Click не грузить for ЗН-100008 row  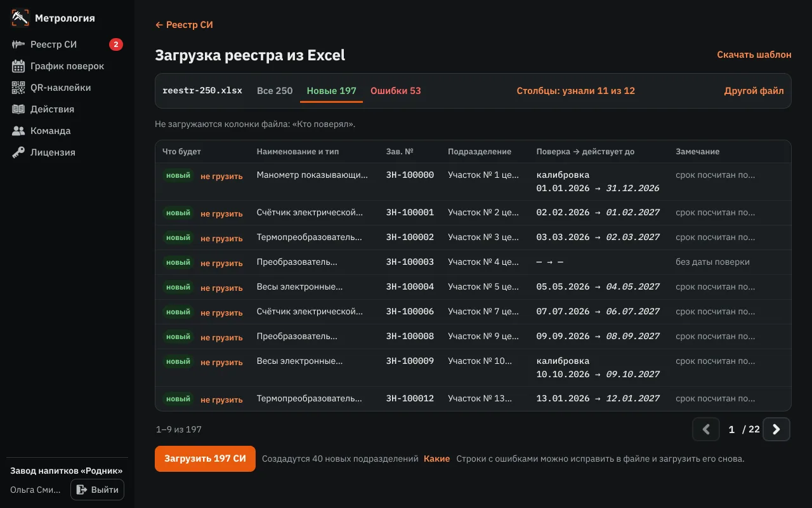click(x=221, y=338)
